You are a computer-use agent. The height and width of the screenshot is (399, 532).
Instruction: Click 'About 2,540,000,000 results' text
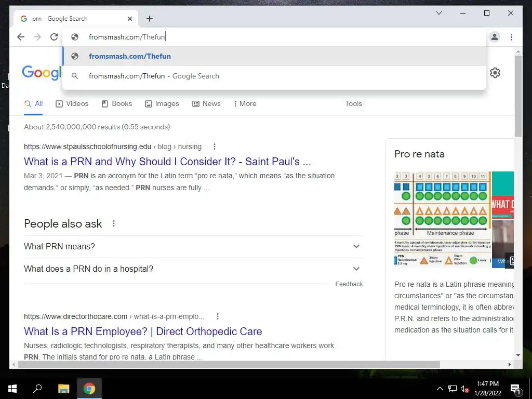(97, 127)
